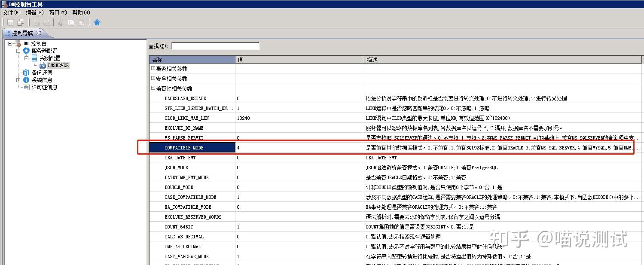Click the value 1 of CASE_COMPATIBLE_MODE

coord(238,197)
